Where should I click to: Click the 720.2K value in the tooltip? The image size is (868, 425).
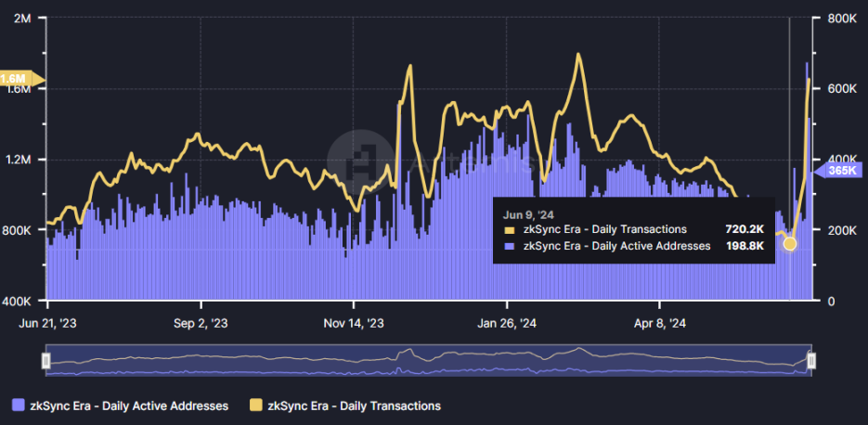point(744,229)
